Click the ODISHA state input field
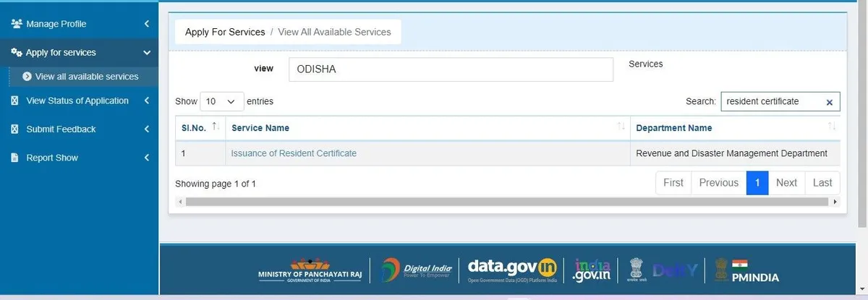This screenshot has height=300, width=868. tap(451, 69)
